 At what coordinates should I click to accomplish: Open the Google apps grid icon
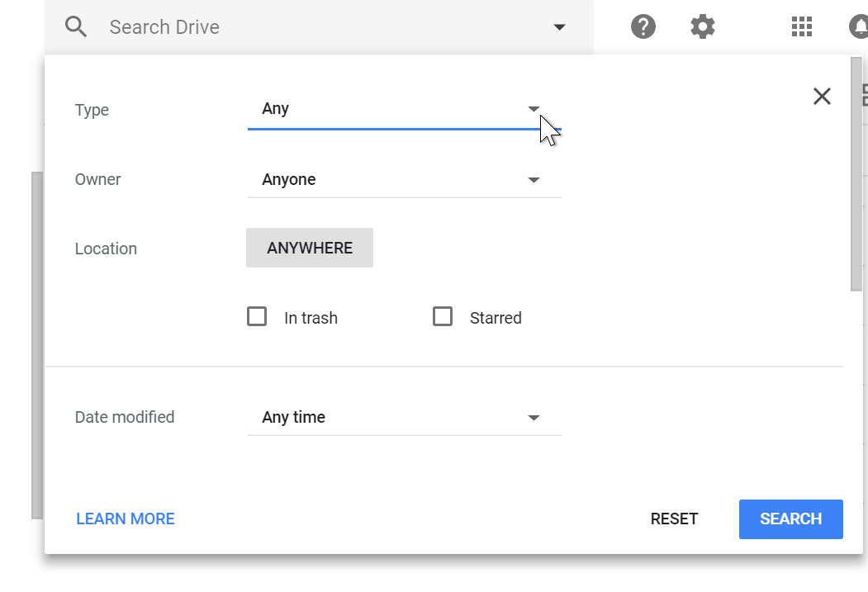click(x=801, y=27)
